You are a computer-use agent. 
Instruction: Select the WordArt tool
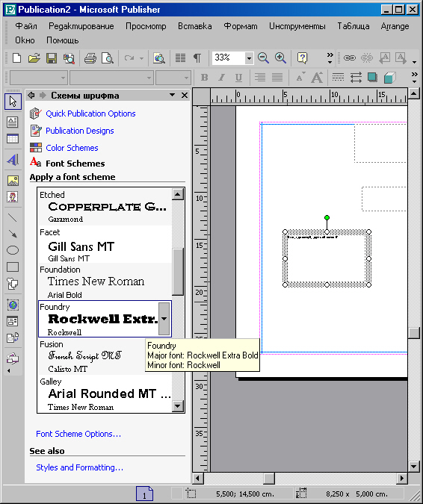pyautogui.click(x=13, y=160)
